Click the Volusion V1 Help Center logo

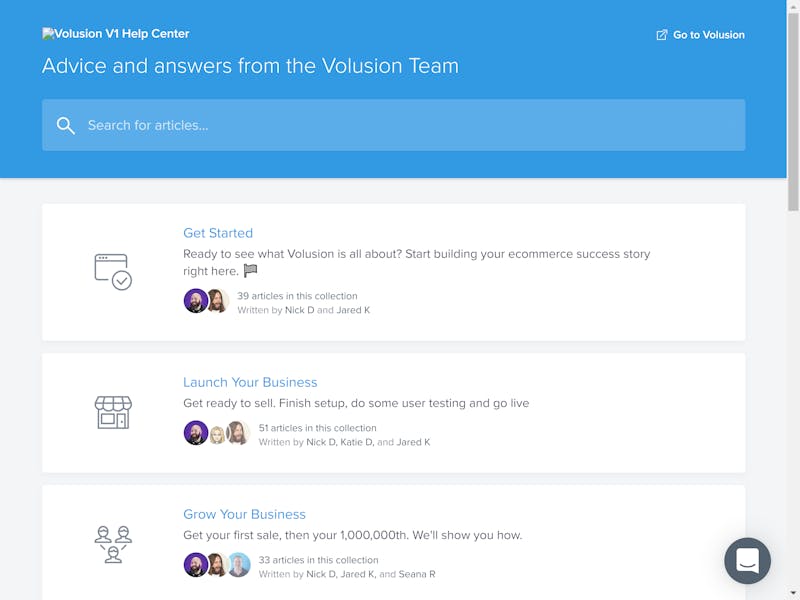(x=116, y=33)
